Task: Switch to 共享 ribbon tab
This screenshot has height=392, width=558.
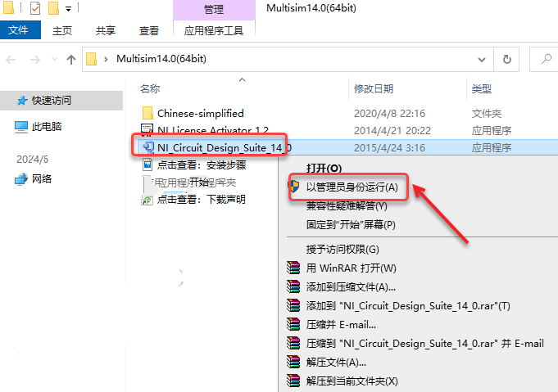Action: click(106, 30)
